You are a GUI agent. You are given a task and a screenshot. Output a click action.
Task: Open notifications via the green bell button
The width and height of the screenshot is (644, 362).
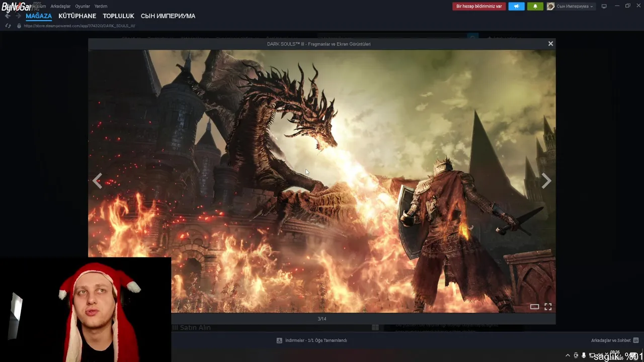pos(535,6)
